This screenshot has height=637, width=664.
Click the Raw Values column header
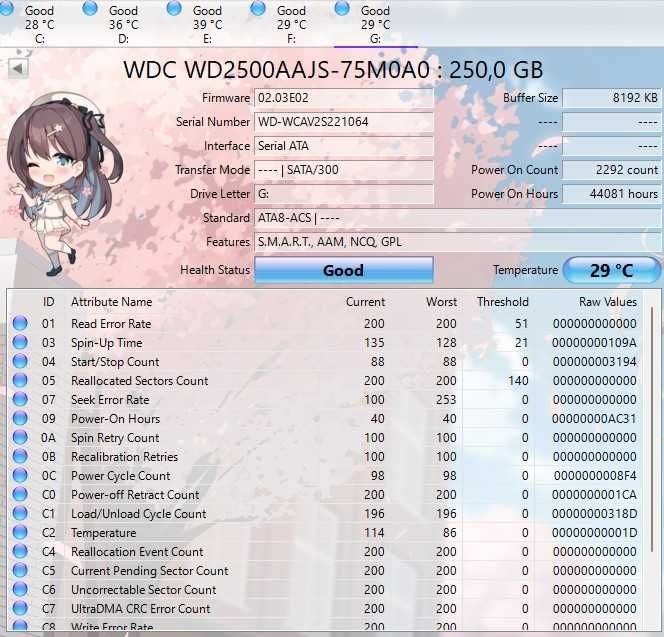click(x=608, y=302)
